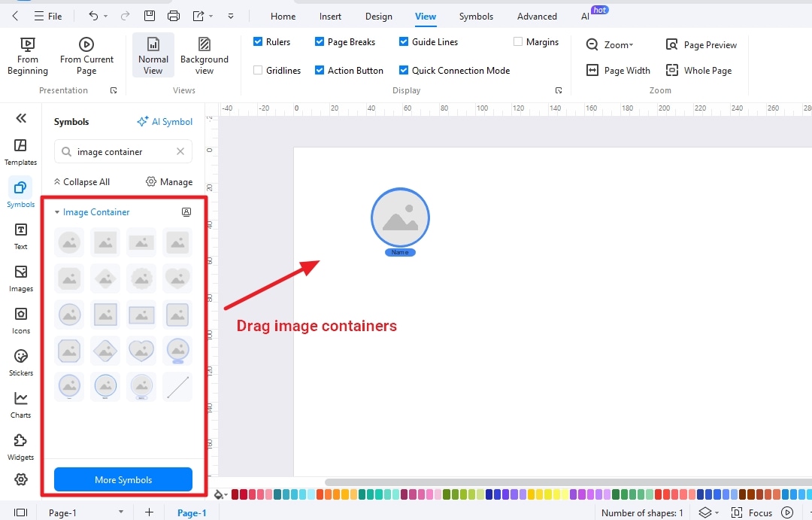Image resolution: width=812 pixels, height=520 pixels.
Task: Activate the AI Symbol generator
Action: point(165,121)
